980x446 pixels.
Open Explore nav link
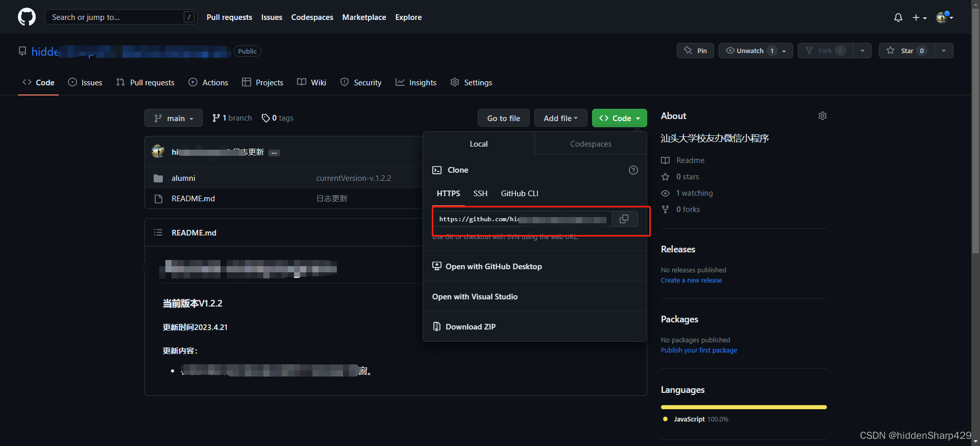coord(408,17)
